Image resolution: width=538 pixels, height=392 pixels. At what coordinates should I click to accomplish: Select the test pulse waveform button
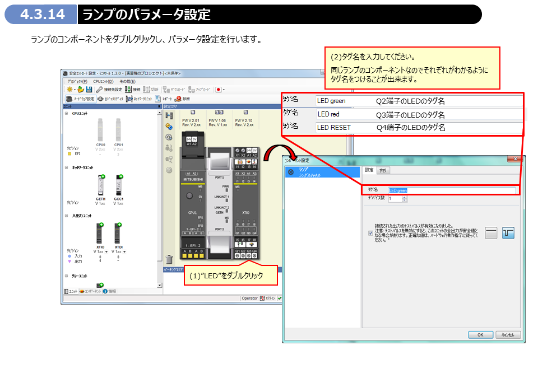(508, 233)
